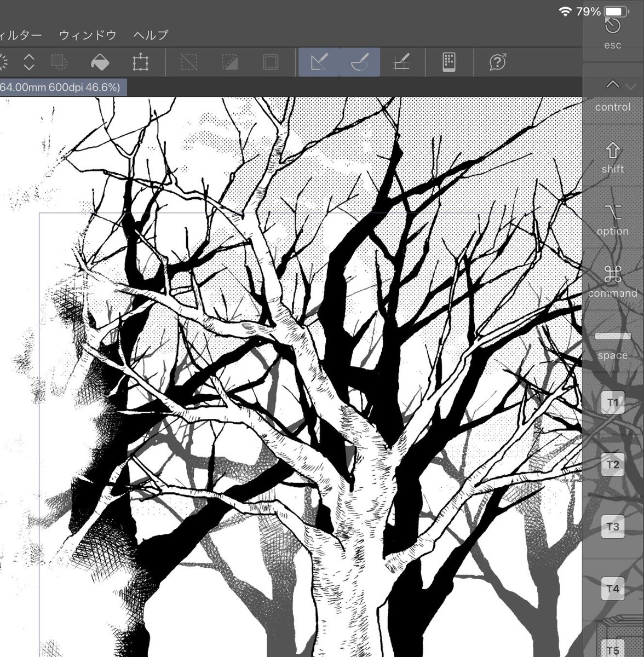
Task: Tap the control modifier key
Action: 613,96
